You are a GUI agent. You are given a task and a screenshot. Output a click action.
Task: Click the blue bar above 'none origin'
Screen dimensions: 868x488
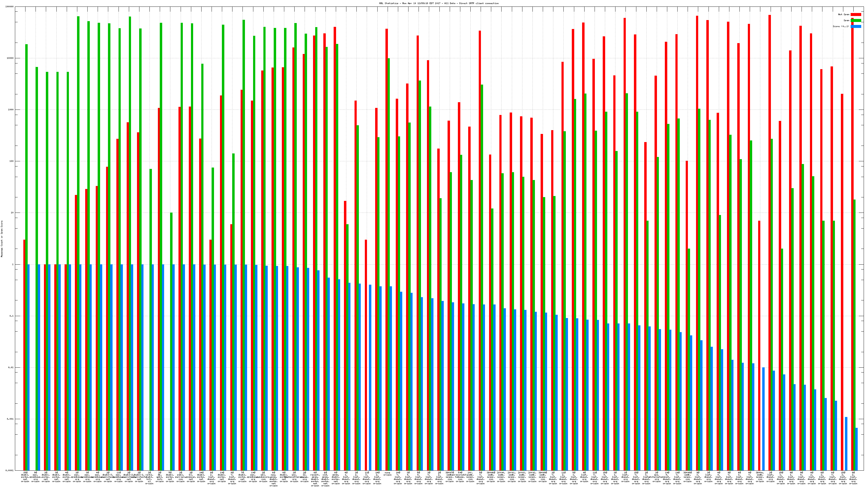click(x=391, y=377)
